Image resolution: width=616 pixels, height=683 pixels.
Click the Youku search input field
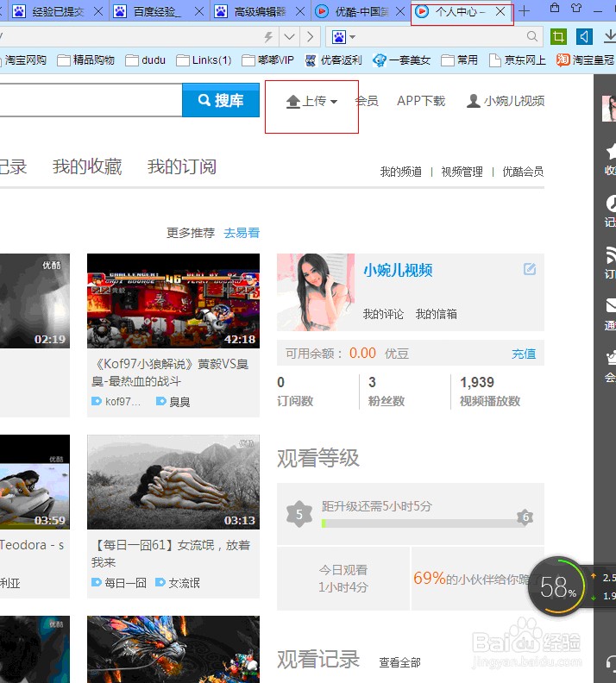91,100
